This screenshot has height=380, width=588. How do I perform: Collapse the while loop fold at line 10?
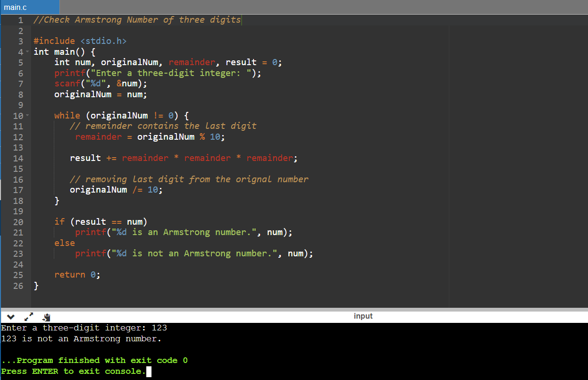(26, 115)
